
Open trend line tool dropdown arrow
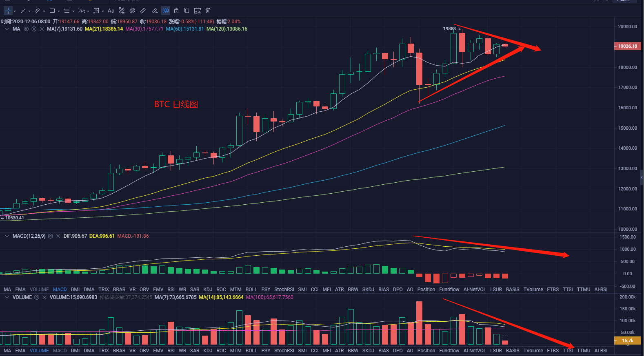click(x=29, y=11)
